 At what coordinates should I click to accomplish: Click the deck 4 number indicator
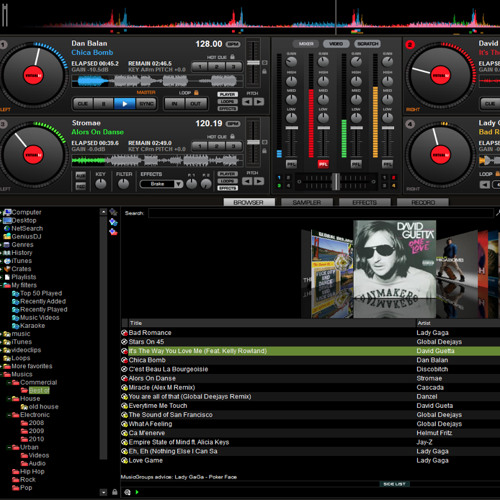(x=410, y=124)
